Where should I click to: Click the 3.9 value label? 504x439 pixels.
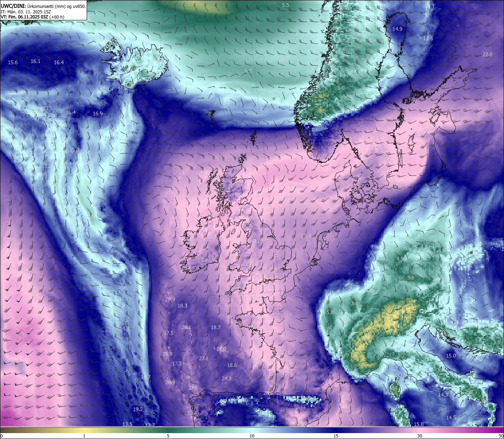pyautogui.click(x=497, y=343)
